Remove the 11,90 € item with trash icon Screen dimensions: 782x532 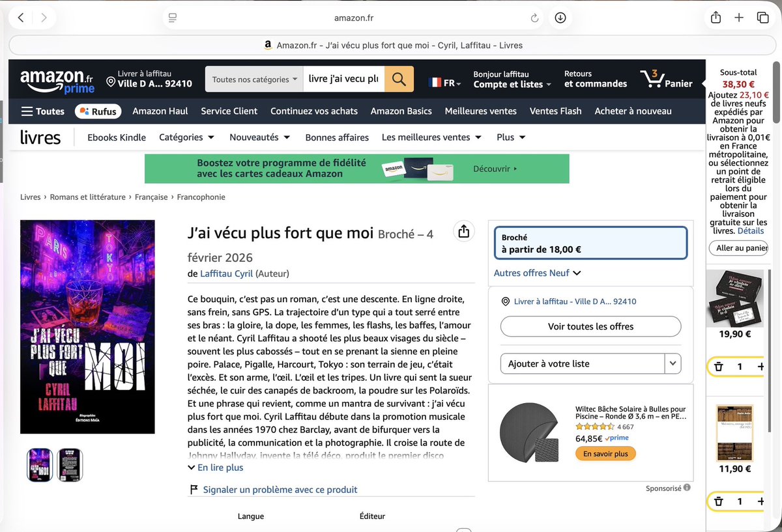click(x=718, y=501)
